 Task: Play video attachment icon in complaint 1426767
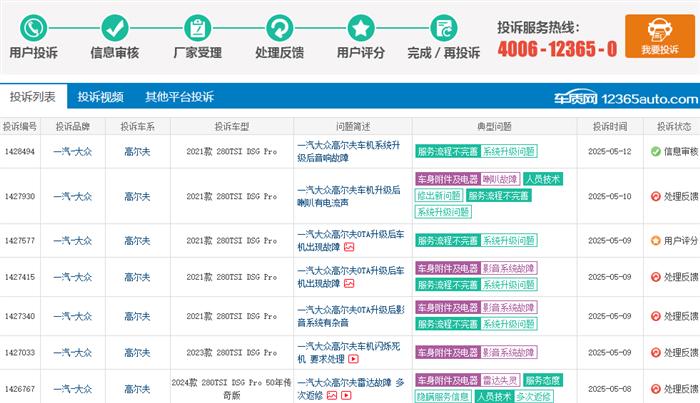point(346,395)
